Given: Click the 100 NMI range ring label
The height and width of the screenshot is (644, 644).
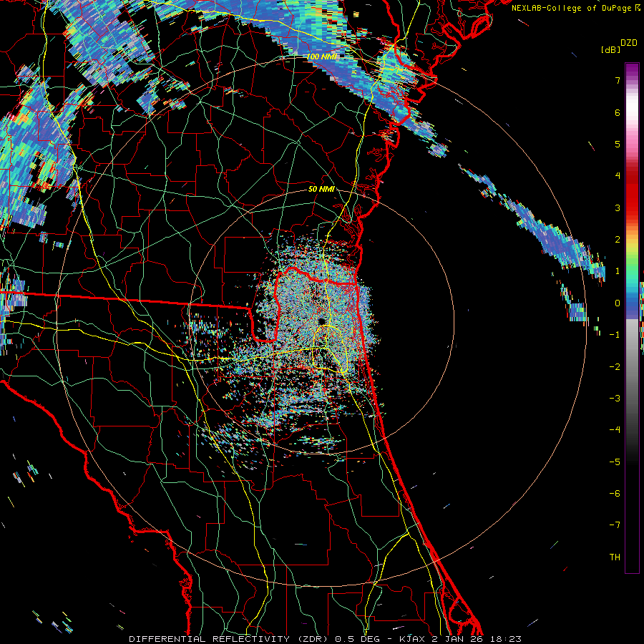Looking at the screenshot, I should coord(321,57).
